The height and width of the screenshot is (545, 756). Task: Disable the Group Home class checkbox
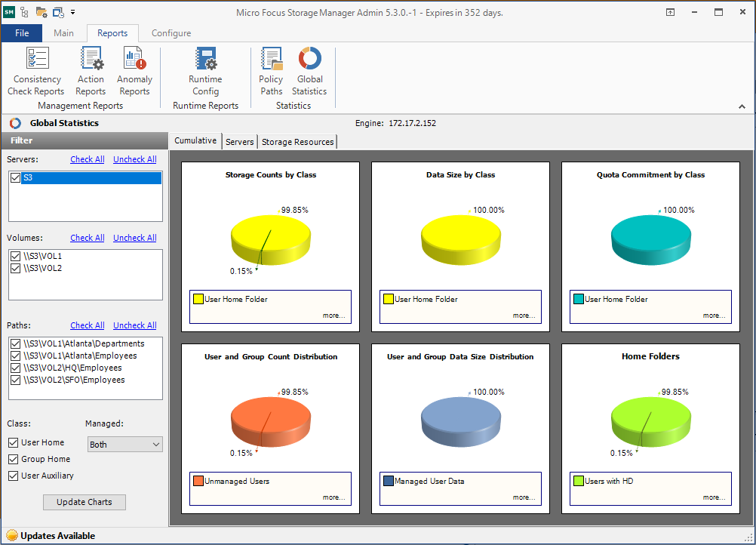pos(13,459)
